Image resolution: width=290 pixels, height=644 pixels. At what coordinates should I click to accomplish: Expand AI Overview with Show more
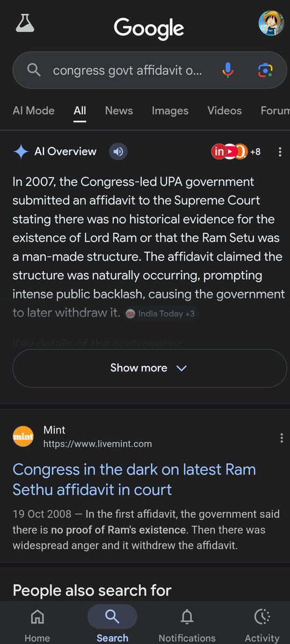tap(149, 368)
